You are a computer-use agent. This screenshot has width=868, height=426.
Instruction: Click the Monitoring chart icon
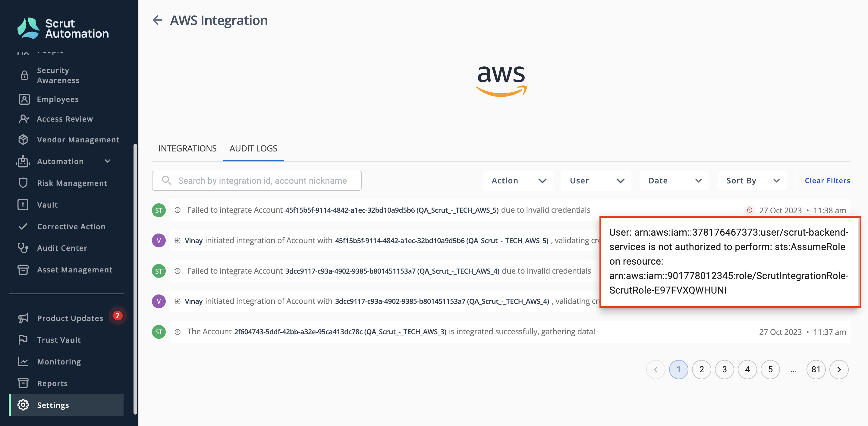pyautogui.click(x=23, y=361)
